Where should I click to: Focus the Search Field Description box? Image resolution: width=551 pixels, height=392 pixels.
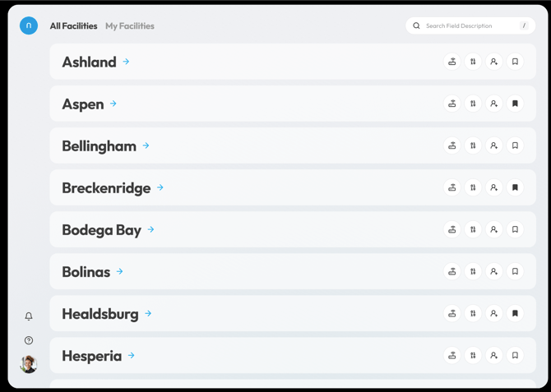tap(470, 25)
